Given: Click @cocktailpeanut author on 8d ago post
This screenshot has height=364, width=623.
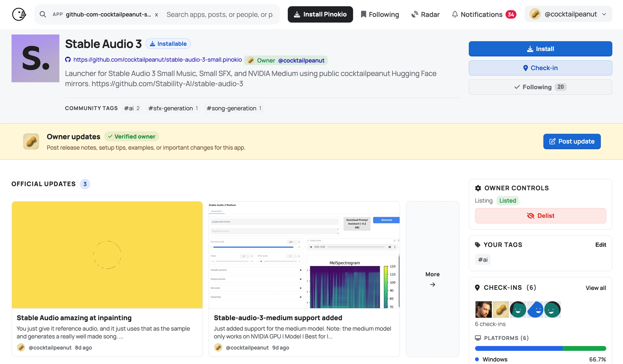Looking at the screenshot, I should pyautogui.click(x=50, y=348).
